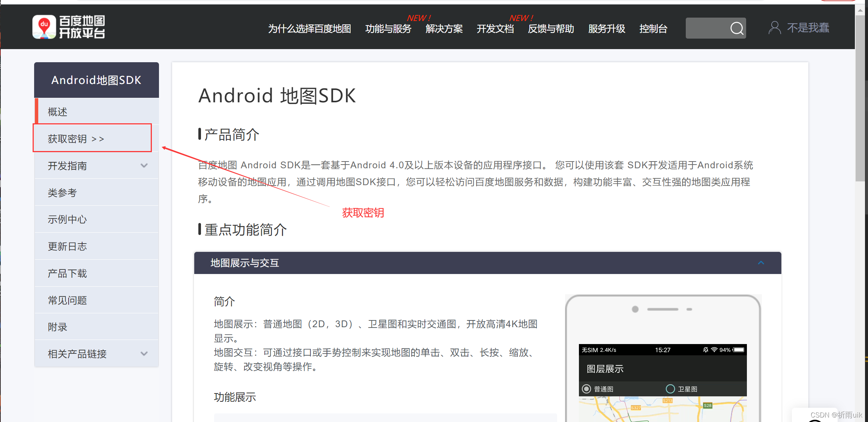Open 服务升级 menu
Screen dimensions: 868x422
tap(607, 28)
